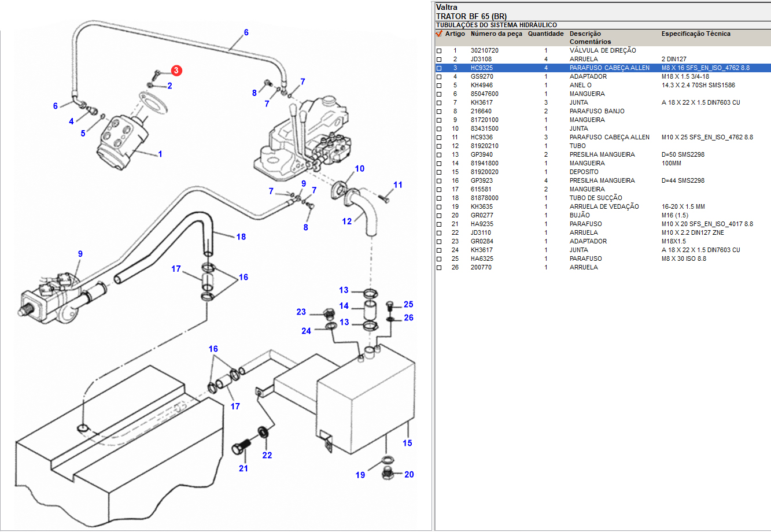The height and width of the screenshot is (532, 771).
Task: Click the drain plug callout 20
Action: pyautogui.click(x=409, y=475)
